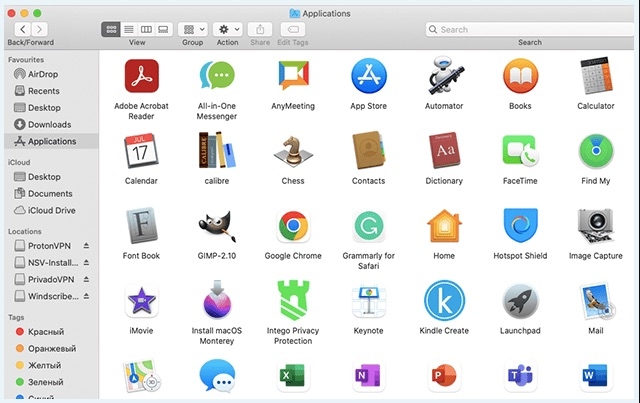Image resolution: width=640 pixels, height=403 pixels.
Task: Open the Chess app icon
Action: click(293, 151)
